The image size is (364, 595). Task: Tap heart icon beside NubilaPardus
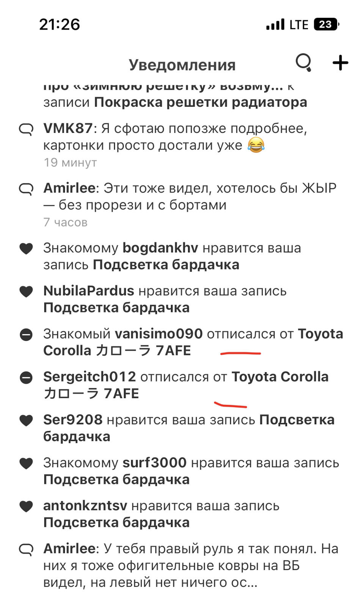pyautogui.click(x=26, y=291)
